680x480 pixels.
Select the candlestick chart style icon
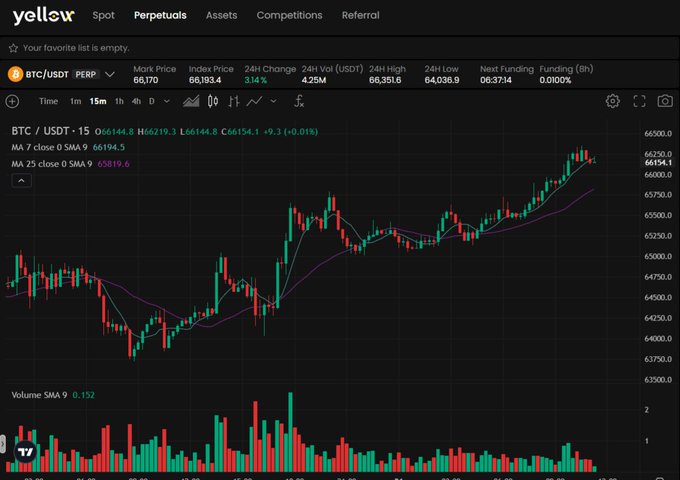click(212, 101)
